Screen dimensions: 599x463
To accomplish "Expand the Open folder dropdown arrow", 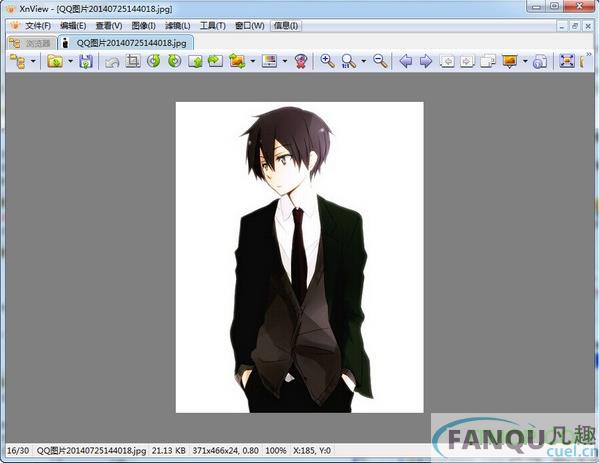I will point(70,61).
